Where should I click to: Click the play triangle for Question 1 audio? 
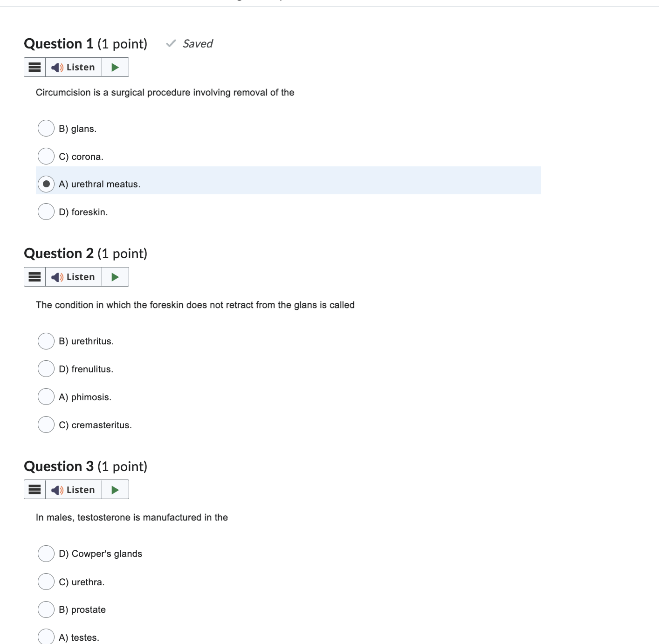click(115, 67)
